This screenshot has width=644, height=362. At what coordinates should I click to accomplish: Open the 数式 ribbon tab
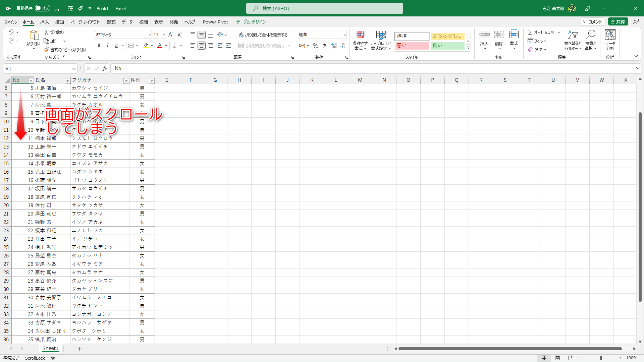[111, 22]
